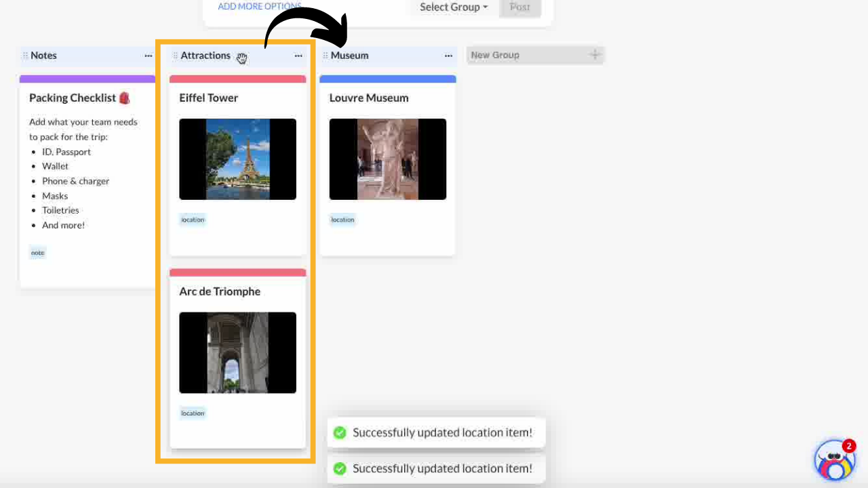Open the Attractions group three-dot menu
868x488 pixels.
298,56
